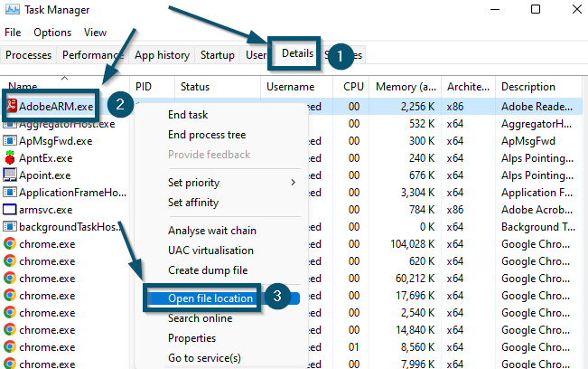The image size is (588, 369).
Task: Choose End process tree from context menu
Action: click(207, 135)
